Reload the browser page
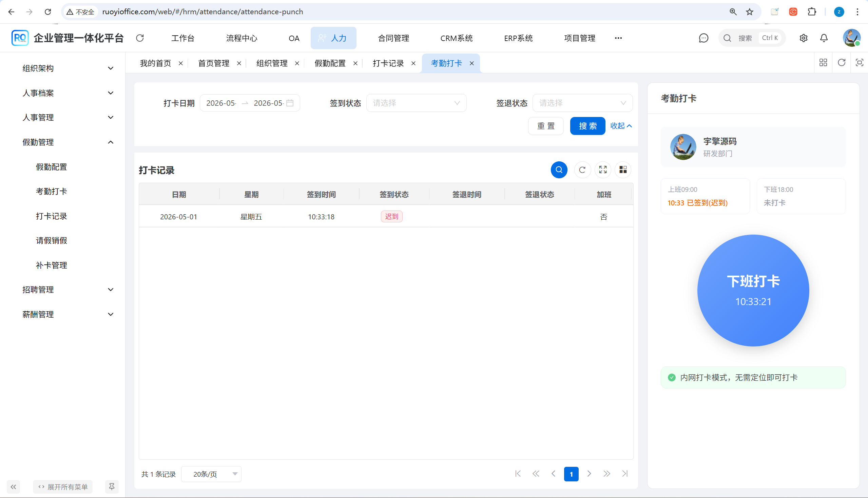 pyautogui.click(x=48, y=12)
